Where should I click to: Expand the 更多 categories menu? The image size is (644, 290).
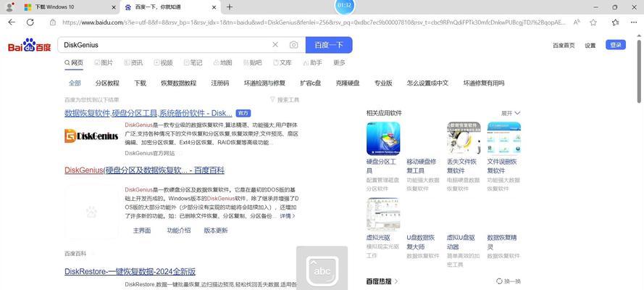click(x=339, y=63)
